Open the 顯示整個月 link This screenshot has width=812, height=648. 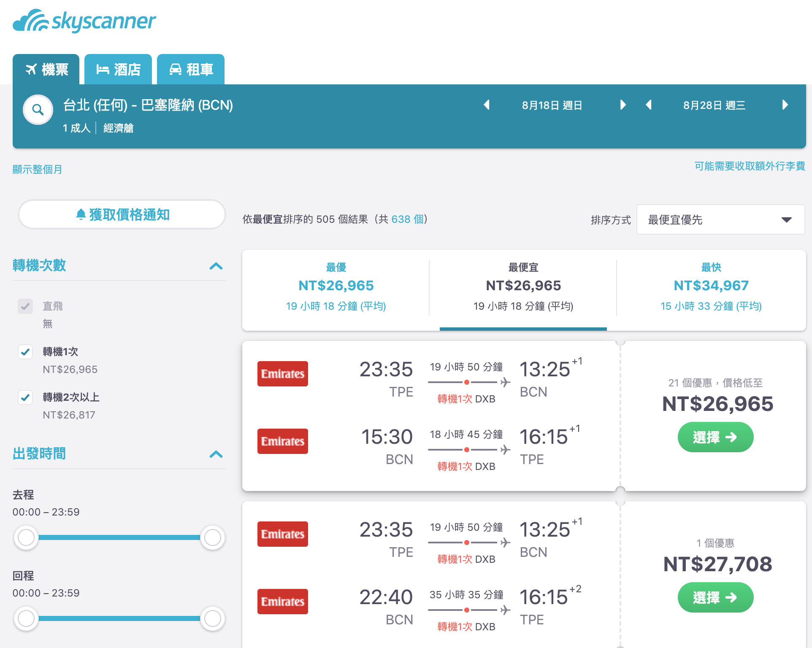click(x=37, y=169)
